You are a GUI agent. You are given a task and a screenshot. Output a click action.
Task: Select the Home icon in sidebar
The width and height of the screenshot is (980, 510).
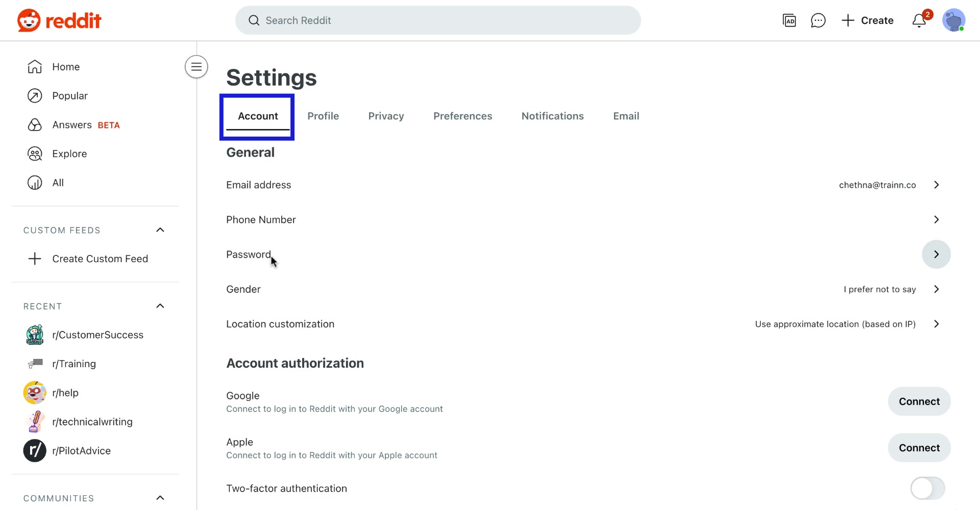tap(34, 66)
